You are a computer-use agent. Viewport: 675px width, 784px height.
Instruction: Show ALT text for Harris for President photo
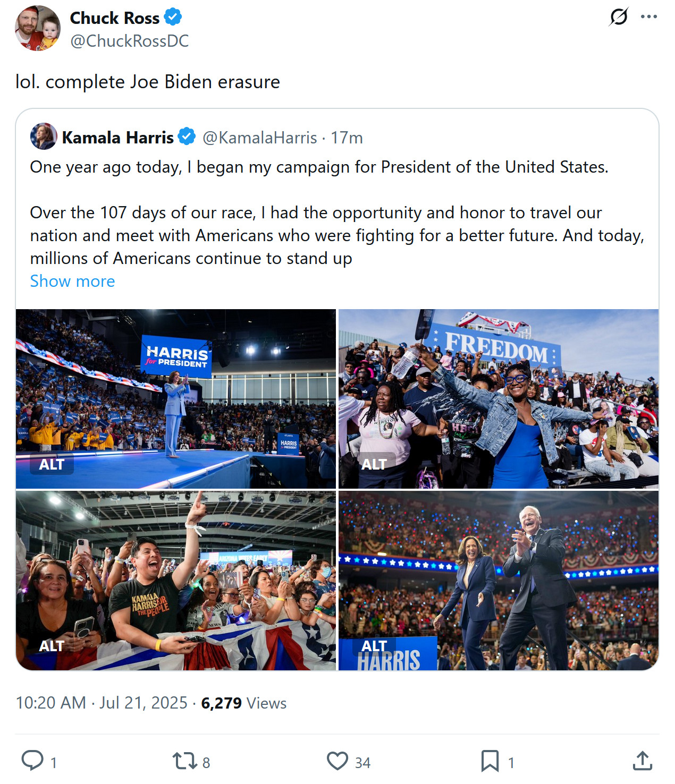pyautogui.click(x=52, y=464)
